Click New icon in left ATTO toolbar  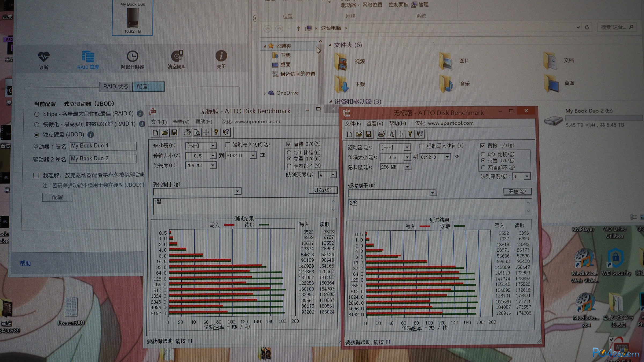155,132
